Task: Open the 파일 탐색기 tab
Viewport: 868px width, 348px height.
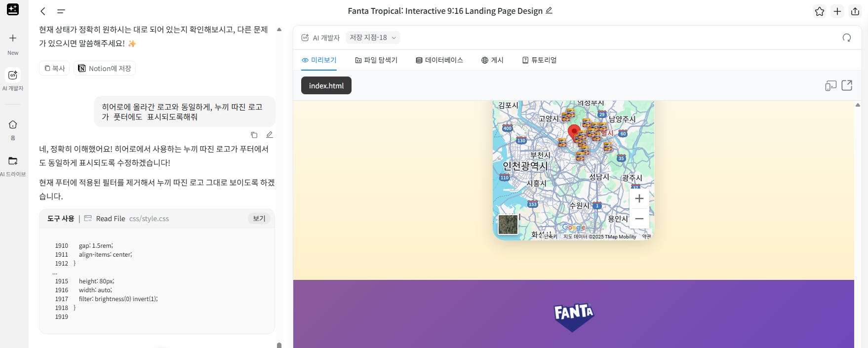Action: 376,60
